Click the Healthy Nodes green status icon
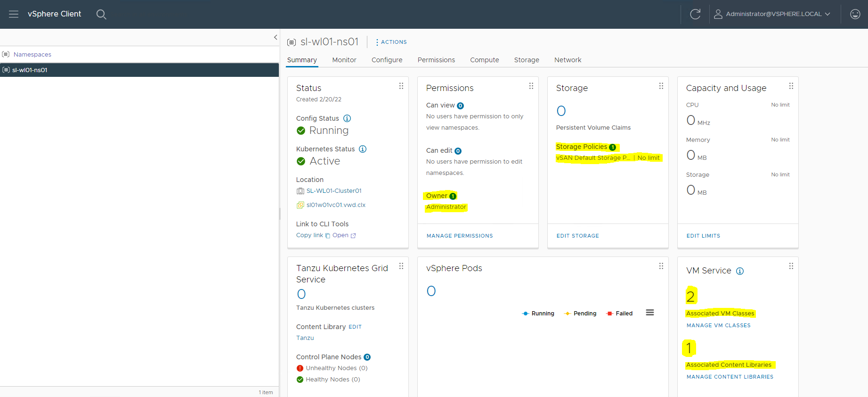Screen dimensions: 868x397 pos(300,380)
